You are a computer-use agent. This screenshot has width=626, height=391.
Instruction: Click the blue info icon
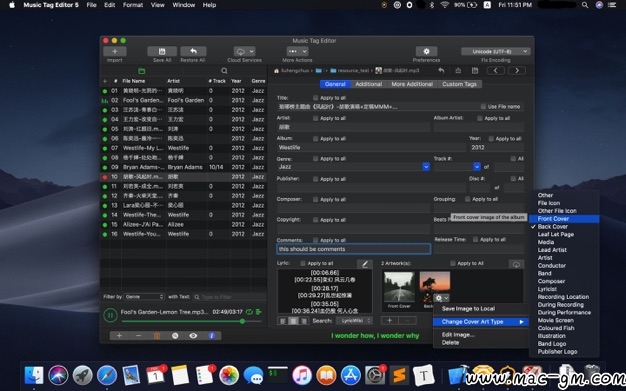coord(212,335)
